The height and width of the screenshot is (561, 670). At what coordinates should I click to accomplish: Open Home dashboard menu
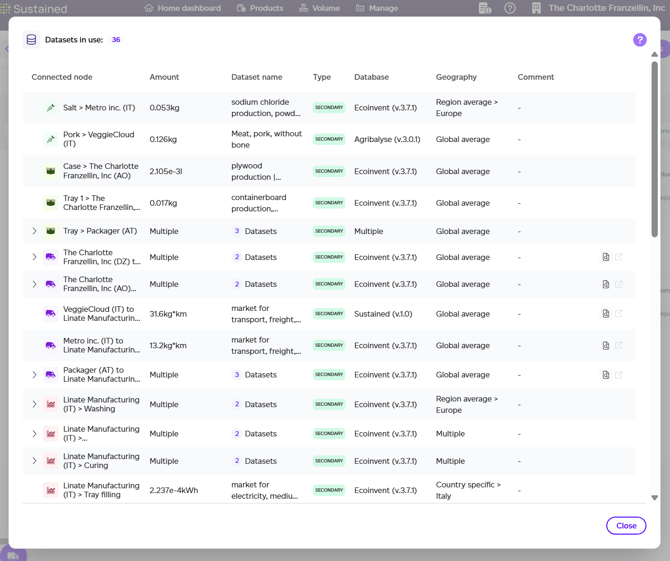pos(183,8)
